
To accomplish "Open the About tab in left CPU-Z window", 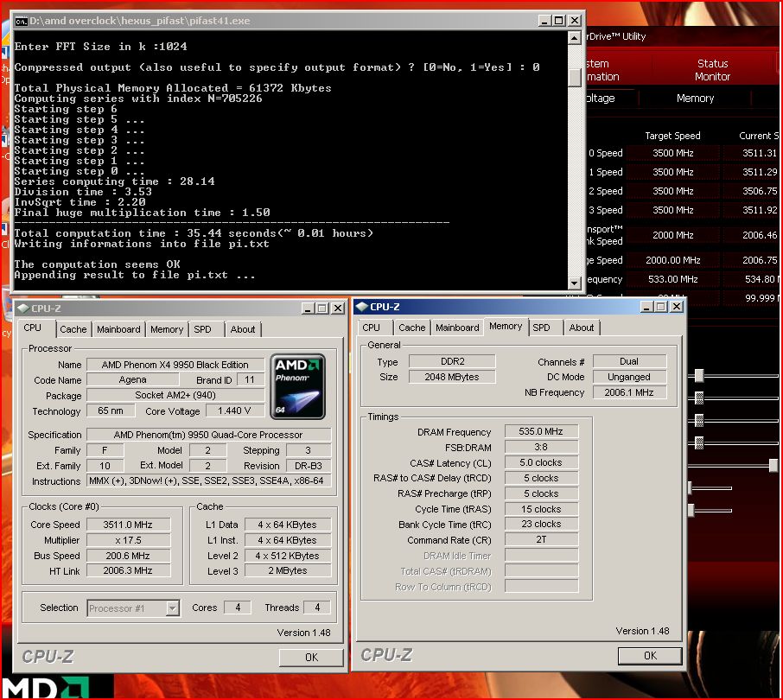I will coord(243,329).
